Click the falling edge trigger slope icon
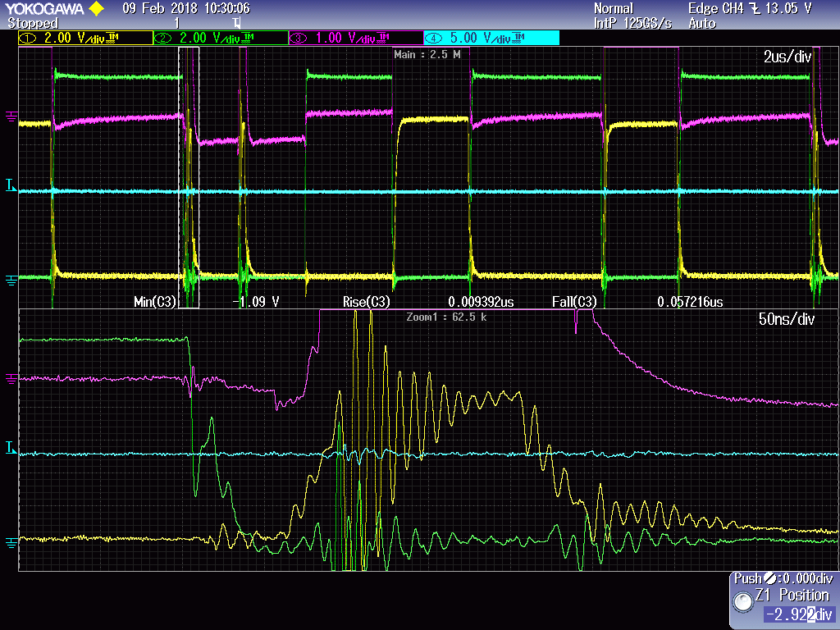840x630 pixels. click(x=755, y=8)
